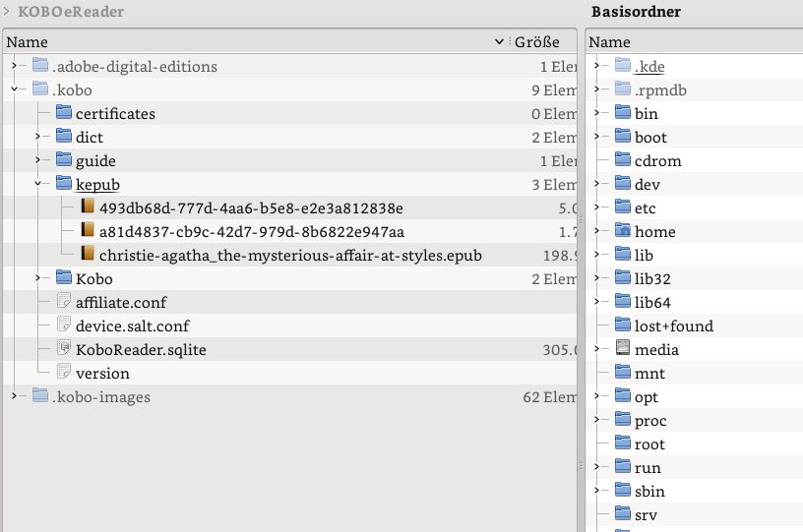Click the certificates folder icon
The image size is (803, 532).
pyautogui.click(x=64, y=113)
